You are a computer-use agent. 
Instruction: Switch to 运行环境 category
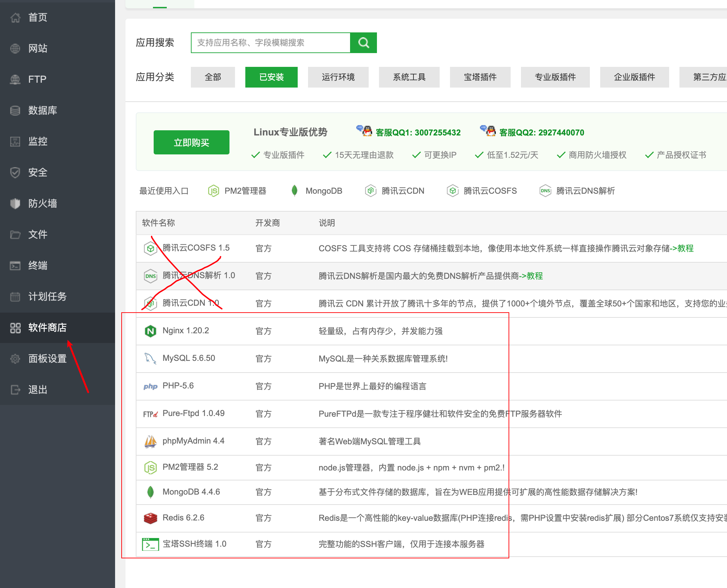point(338,77)
